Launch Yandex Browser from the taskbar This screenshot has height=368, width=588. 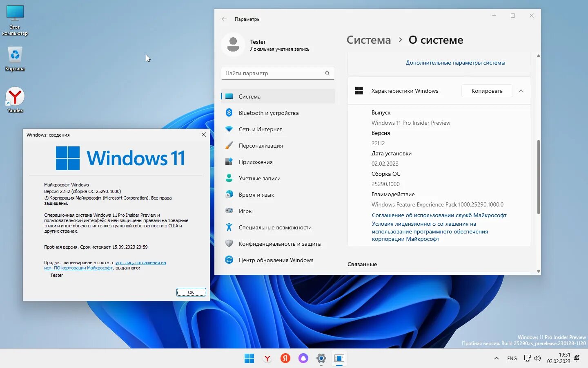click(267, 359)
